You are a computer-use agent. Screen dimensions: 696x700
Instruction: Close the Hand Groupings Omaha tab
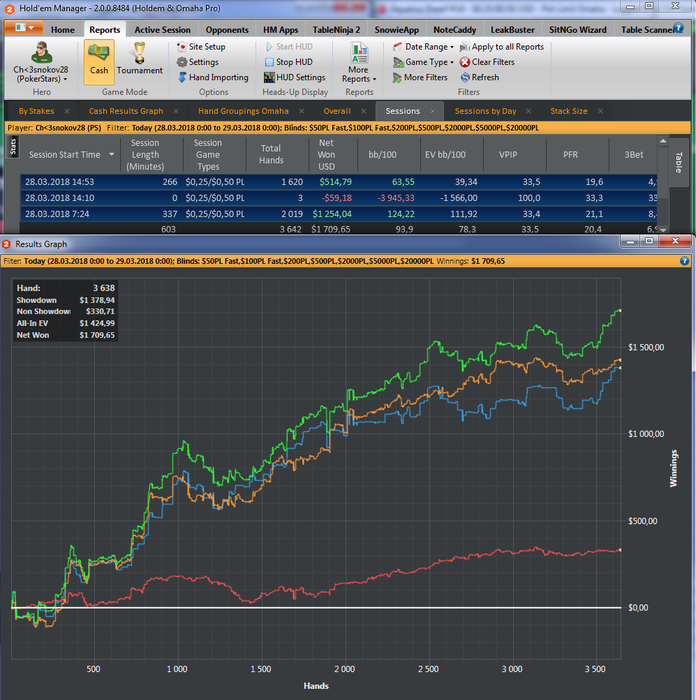coord(302,111)
